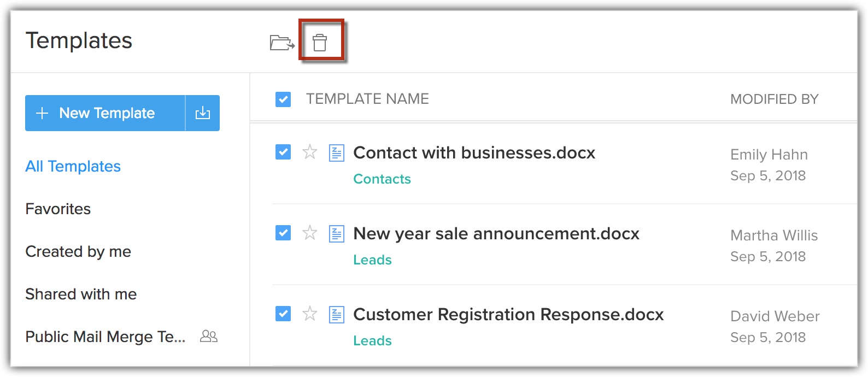Click the New Template button

click(105, 113)
